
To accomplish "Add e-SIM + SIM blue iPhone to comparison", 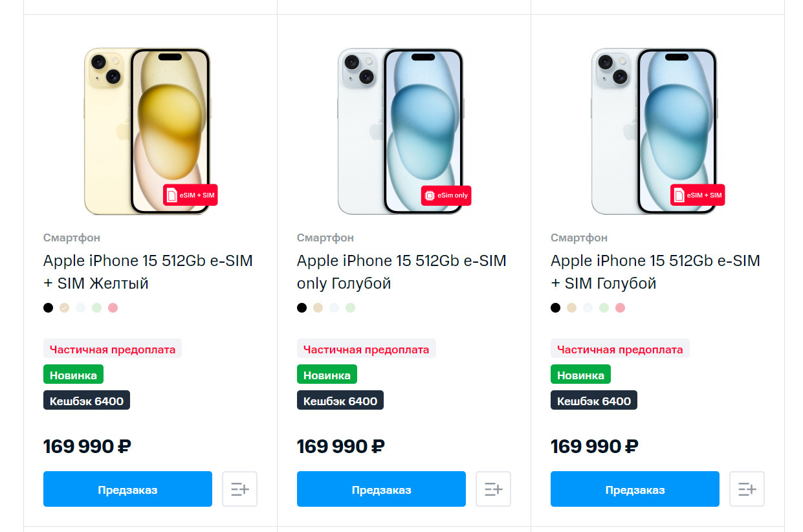I will coord(747,489).
